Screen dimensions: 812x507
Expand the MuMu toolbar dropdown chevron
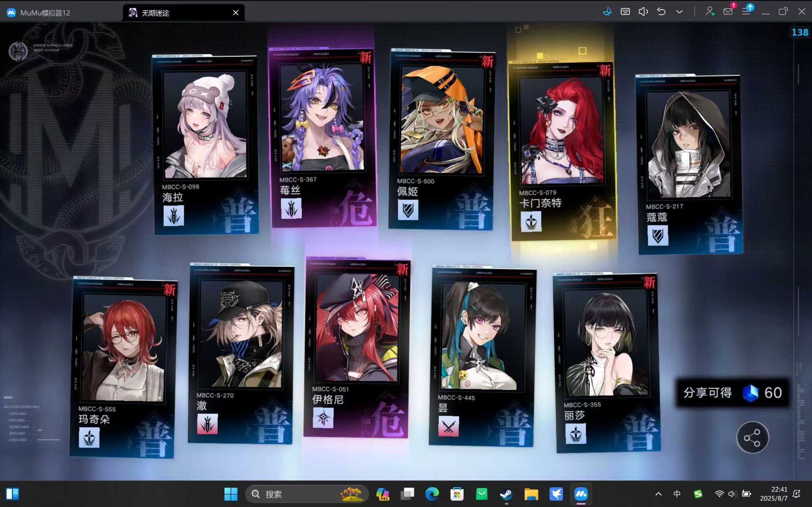[x=679, y=12]
